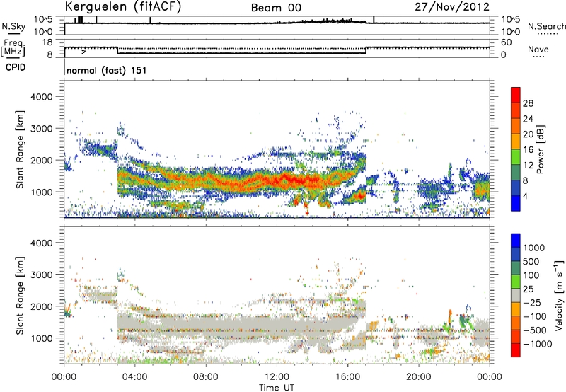Click the 'Kerguelen (fitACF)' title text

(x=122, y=7)
